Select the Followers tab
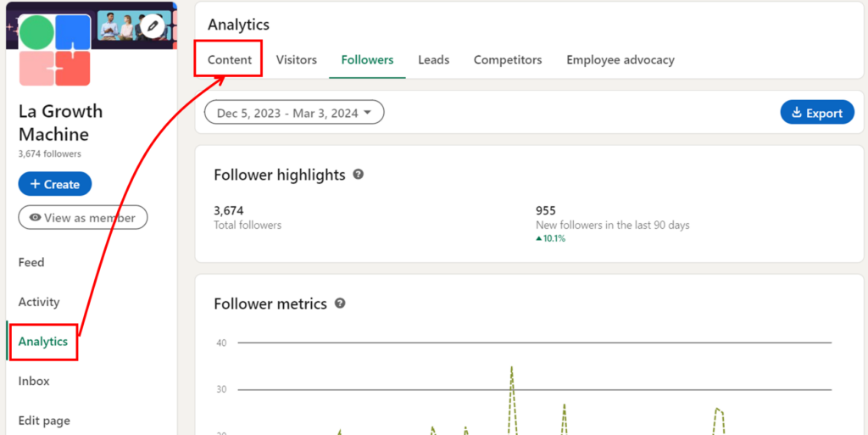This screenshot has height=435, width=868. [x=367, y=59]
